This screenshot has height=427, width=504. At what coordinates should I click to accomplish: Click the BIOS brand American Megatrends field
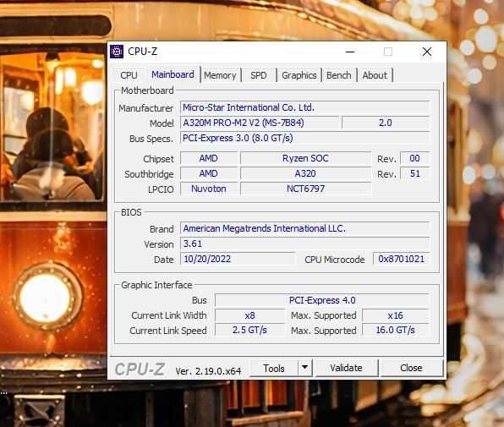pos(304,228)
